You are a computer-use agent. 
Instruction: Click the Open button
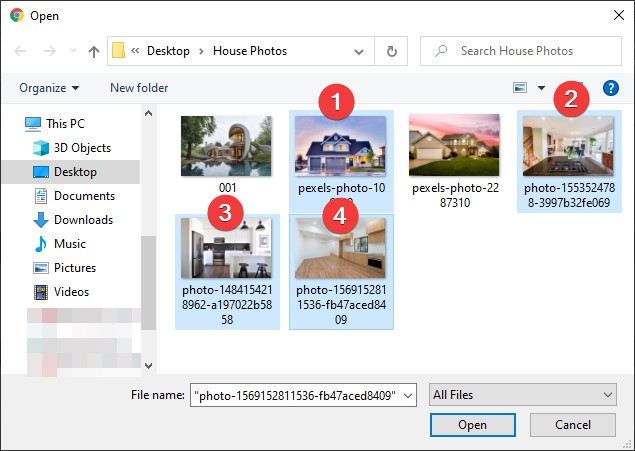point(472,425)
